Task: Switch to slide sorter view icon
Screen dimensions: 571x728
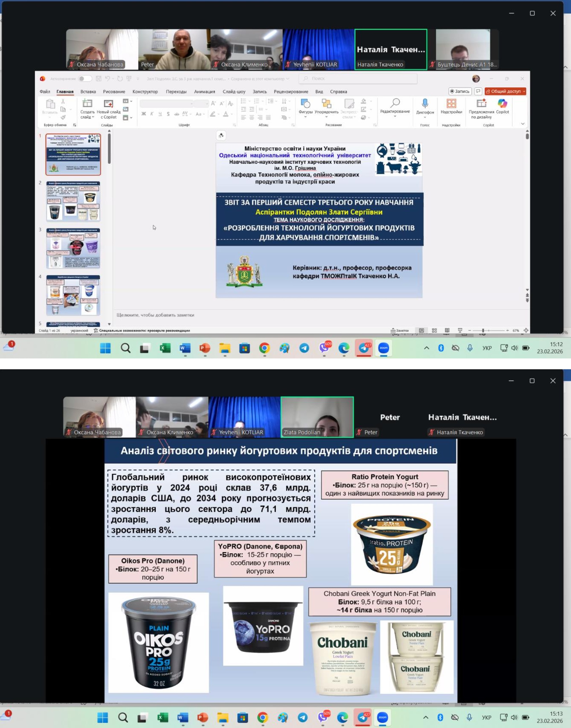Action: coord(434,330)
